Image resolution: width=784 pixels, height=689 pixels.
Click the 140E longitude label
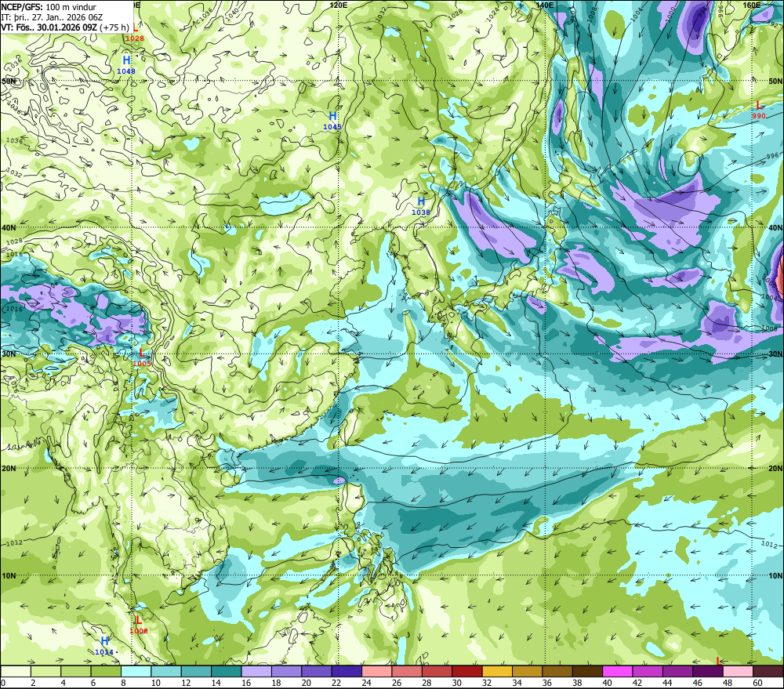[545, 5]
